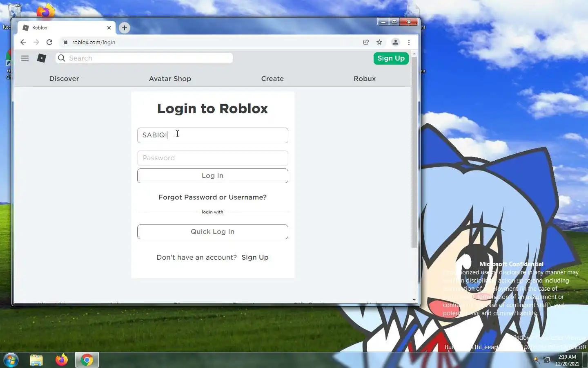The height and width of the screenshot is (368, 588).
Task: Click the browser forward arrow
Action: pyautogui.click(x=36, y=42)
